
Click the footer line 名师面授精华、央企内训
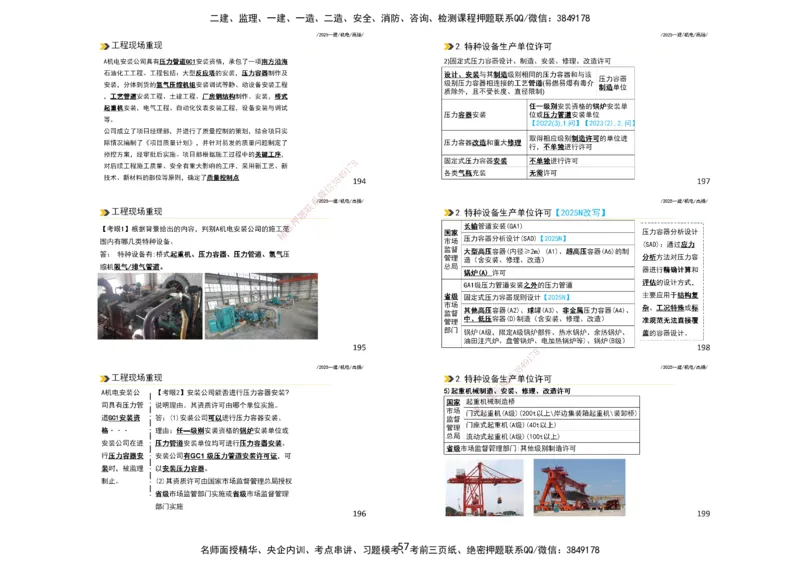400,550
